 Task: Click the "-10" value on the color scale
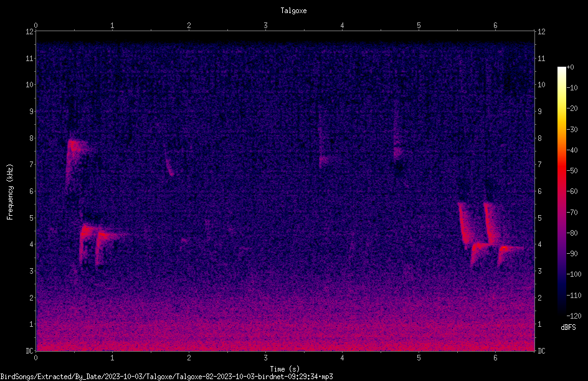[572, 88]
